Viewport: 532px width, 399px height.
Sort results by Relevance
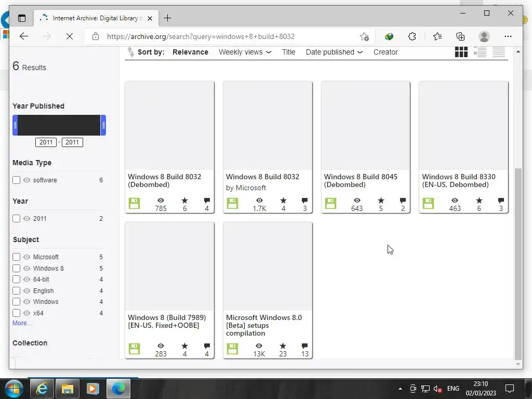pos(190,52)
